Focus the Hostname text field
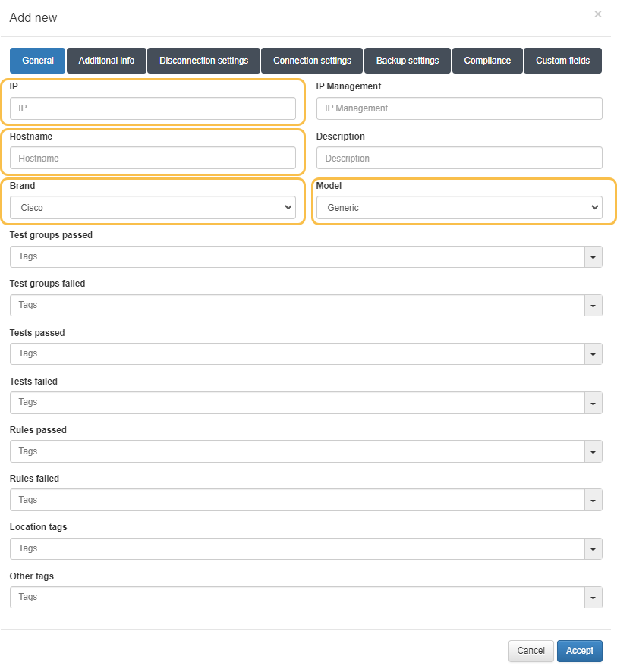The image size is (617, 672). point(153,158)
